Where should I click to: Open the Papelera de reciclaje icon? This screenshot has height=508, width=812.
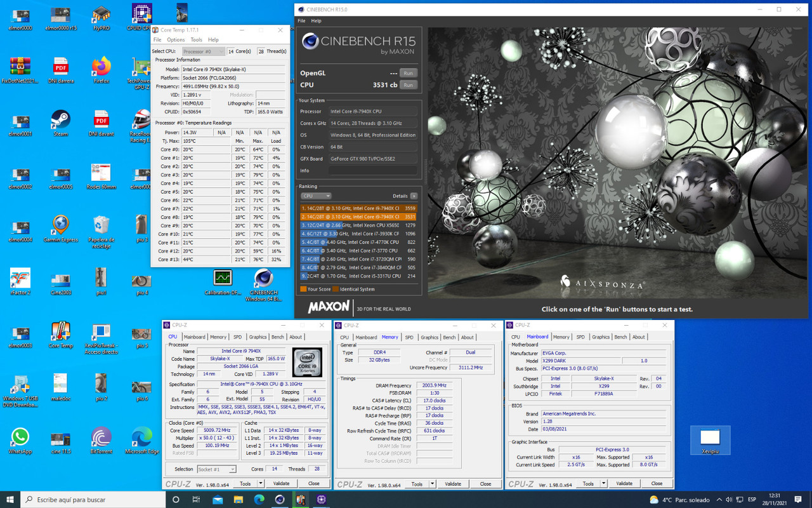pyautogui.click(x=101, y=231)
